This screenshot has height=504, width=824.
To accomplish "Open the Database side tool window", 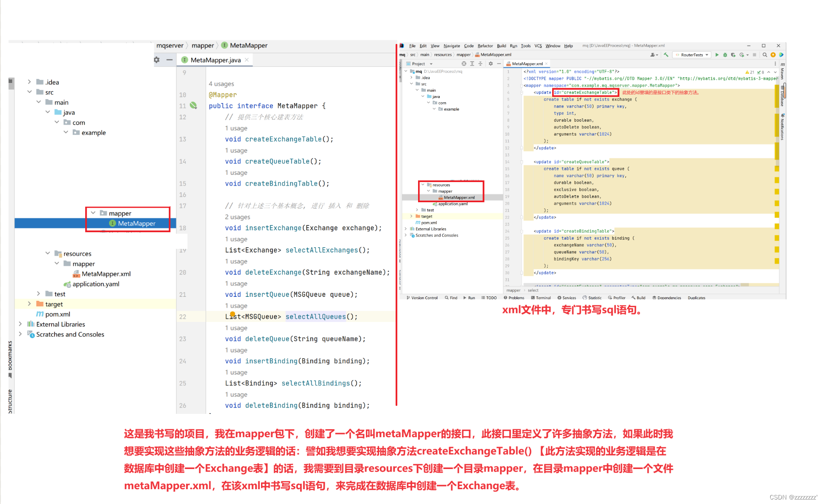I will click(x=782, y=95).
